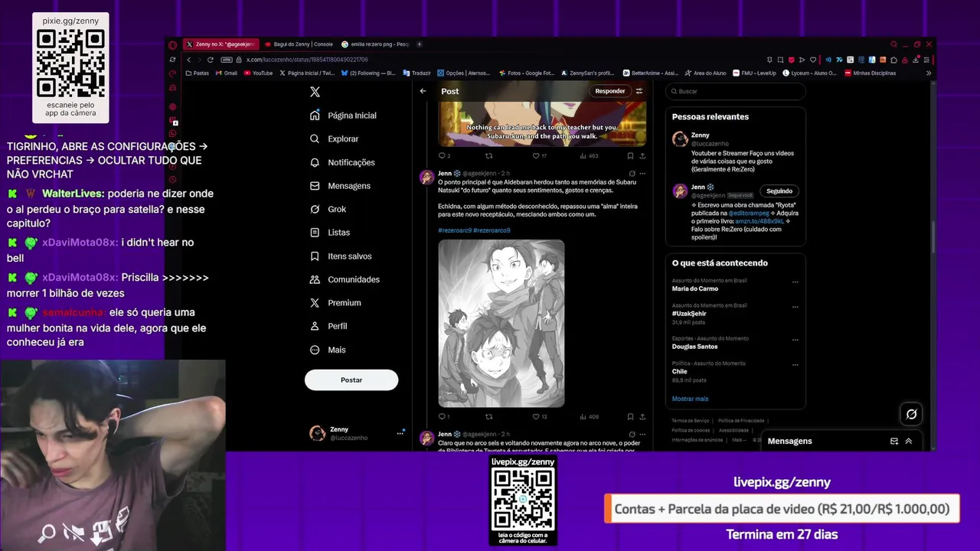Repost the post with 463 views
980x551 pixels.
[x=488, y=155]
